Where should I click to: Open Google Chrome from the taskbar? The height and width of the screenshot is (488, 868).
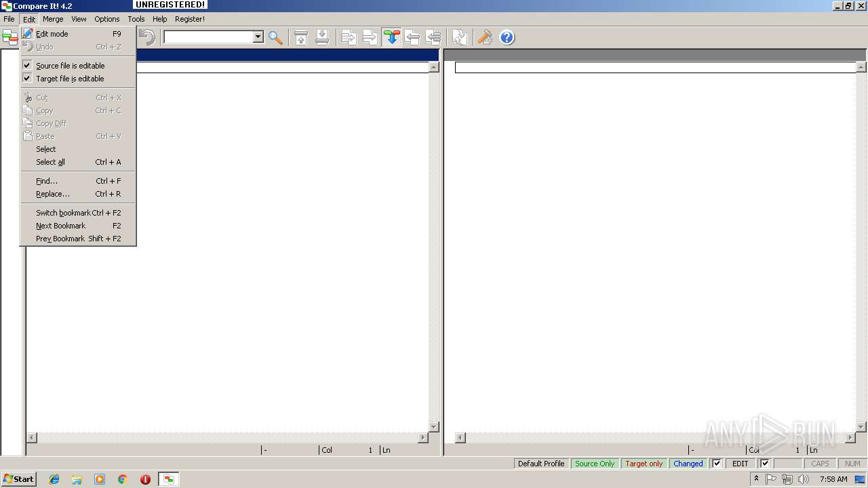click(x=123, y=479)
